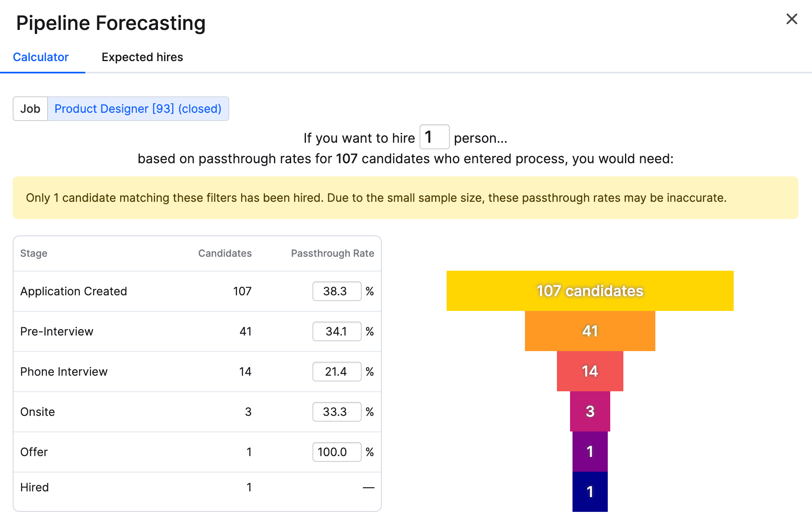Select the Calculator tab
The image size is (812, 525).
[41, 57]
